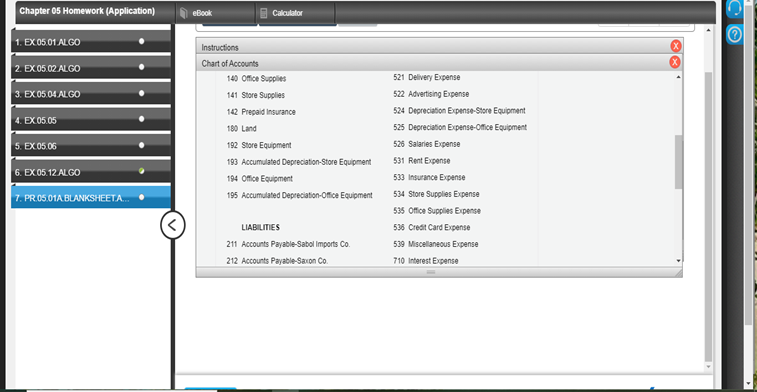The image size is (757, 392).
Task: Open exercise 5. EX.05.06
Action: pos(91,146)
